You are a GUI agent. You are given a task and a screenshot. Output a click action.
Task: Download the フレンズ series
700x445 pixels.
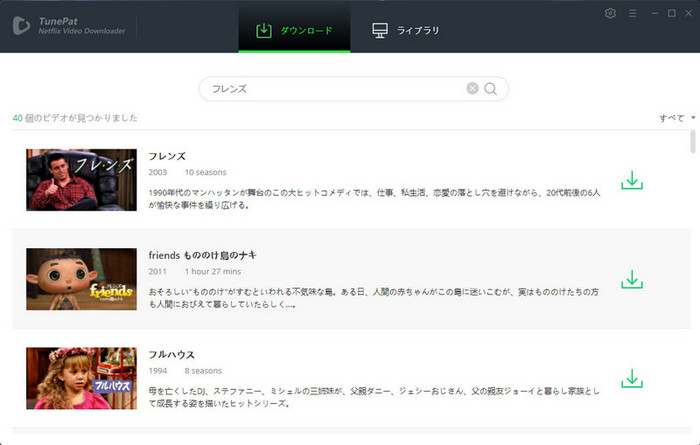[632, 180]
